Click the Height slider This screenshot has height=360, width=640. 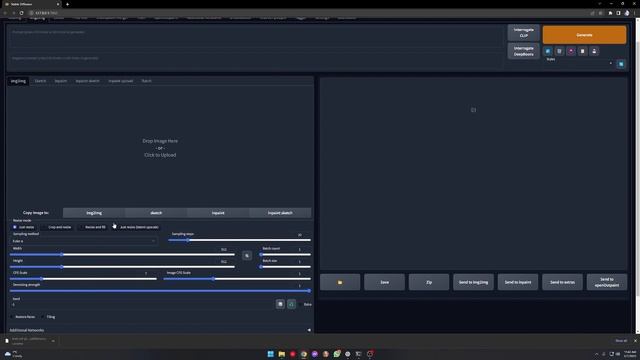pyautogui.click(x=122, y=267)
